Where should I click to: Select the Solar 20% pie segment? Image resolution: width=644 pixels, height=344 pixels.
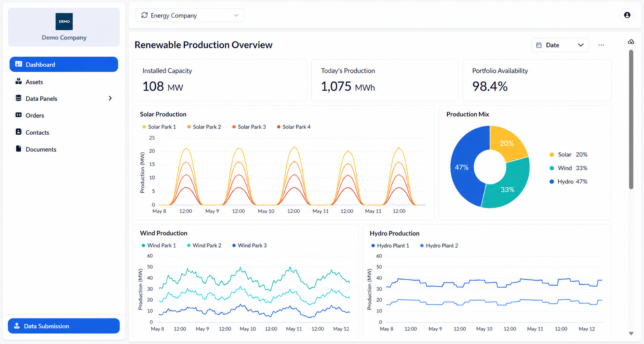click(x=507, y=143)
